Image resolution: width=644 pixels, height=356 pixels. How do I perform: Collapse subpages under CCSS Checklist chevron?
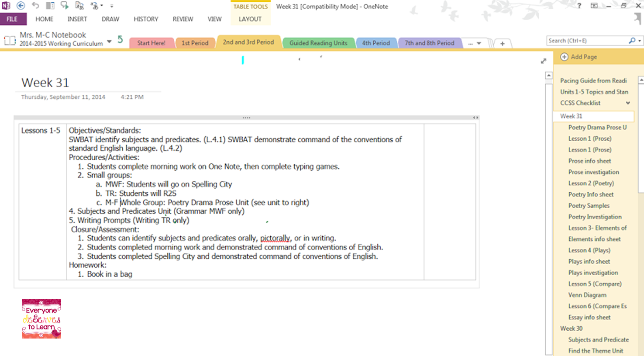pos(628,103)
